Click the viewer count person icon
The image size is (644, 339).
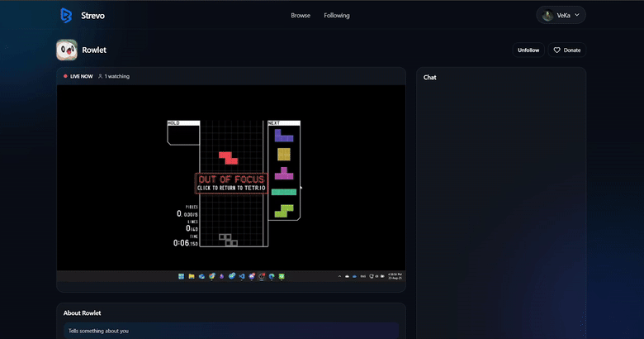tap(100, 76)
